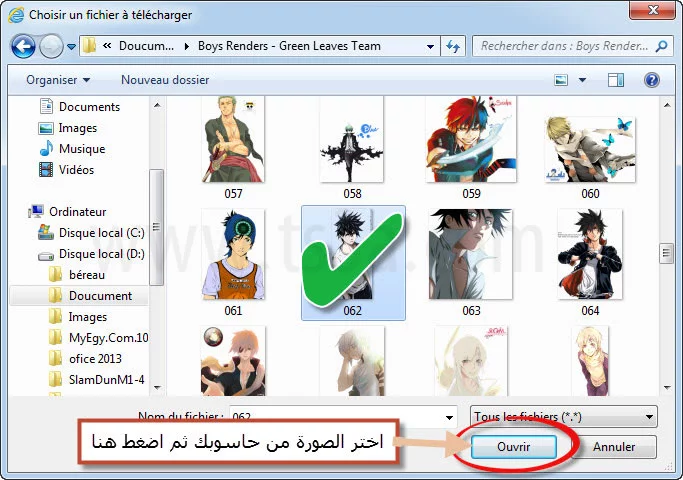The height and width of the screenshot is (480, 683).
Task: Click the Disque local (D:) drive icon
Action: pyautogui.click(x=46, y=256)
